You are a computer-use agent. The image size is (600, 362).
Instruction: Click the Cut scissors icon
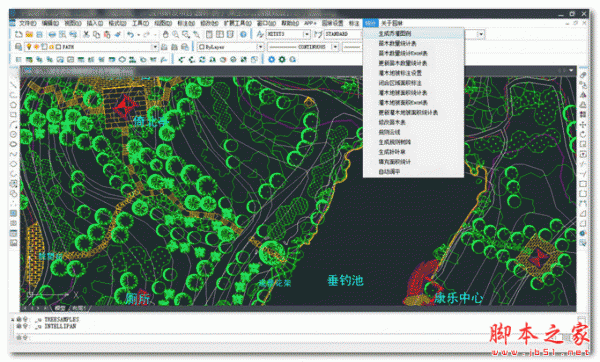(86, 34)
